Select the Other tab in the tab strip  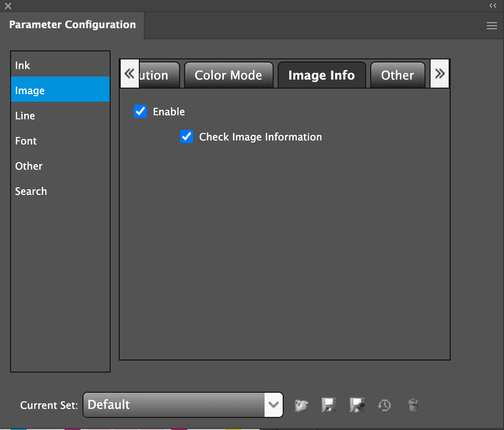397,76
